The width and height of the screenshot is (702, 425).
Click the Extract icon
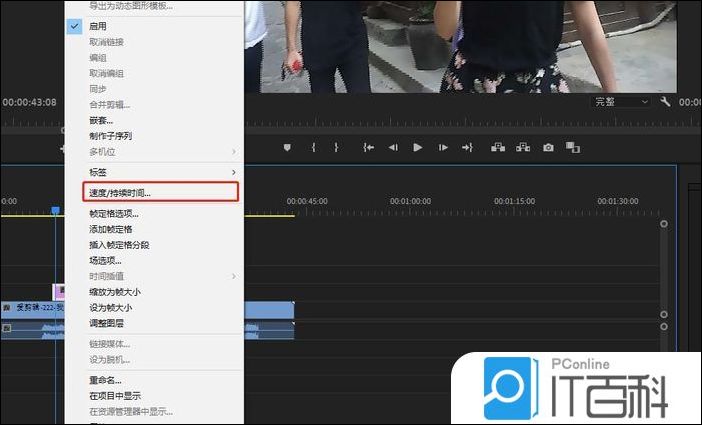pos(522,147)
